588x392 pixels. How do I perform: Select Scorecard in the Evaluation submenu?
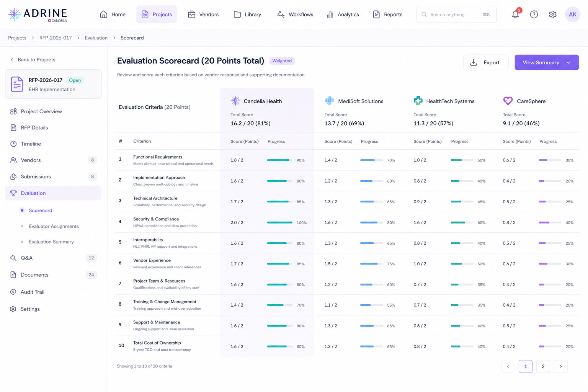pos(41,211)
